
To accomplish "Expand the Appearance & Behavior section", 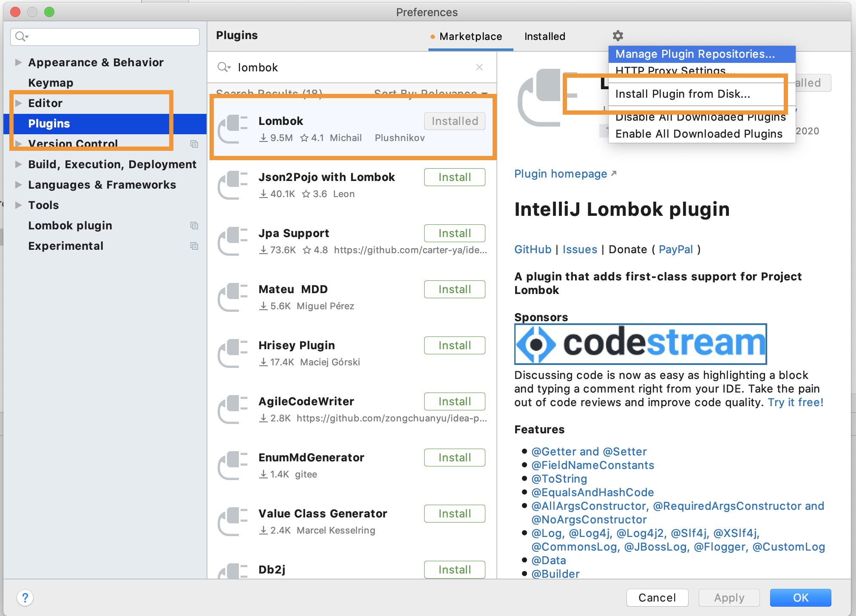I will coord(18,62).
